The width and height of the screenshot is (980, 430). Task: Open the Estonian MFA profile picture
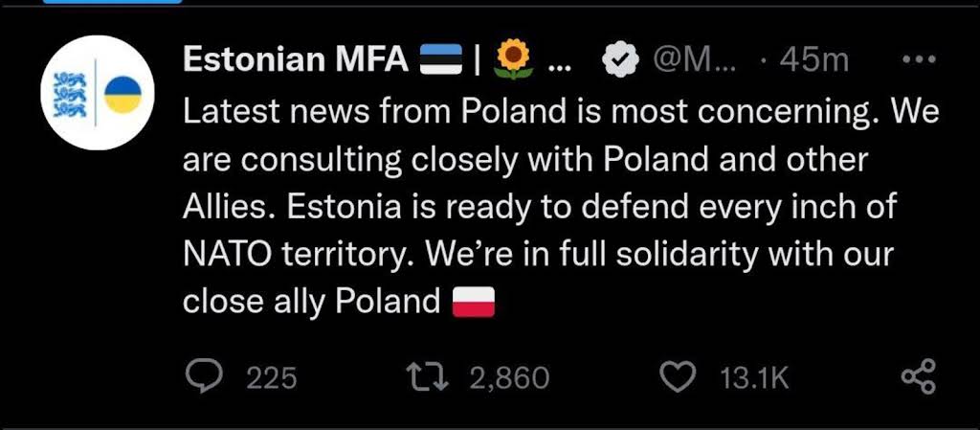[x=96, y=96]
